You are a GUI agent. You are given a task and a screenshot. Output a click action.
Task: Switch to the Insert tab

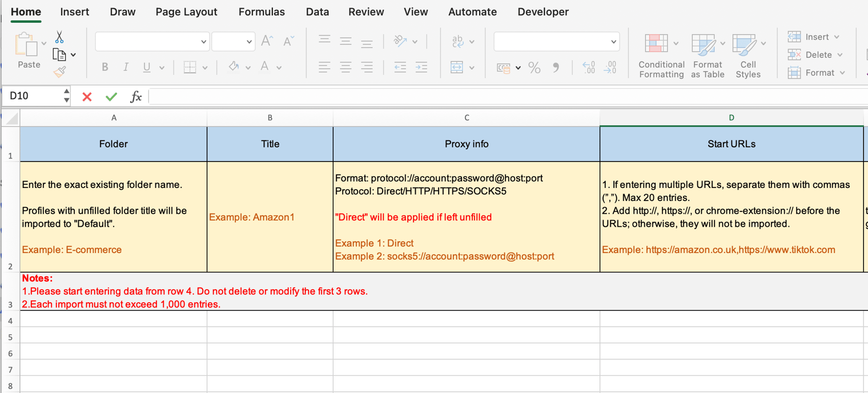coord(75,11)
